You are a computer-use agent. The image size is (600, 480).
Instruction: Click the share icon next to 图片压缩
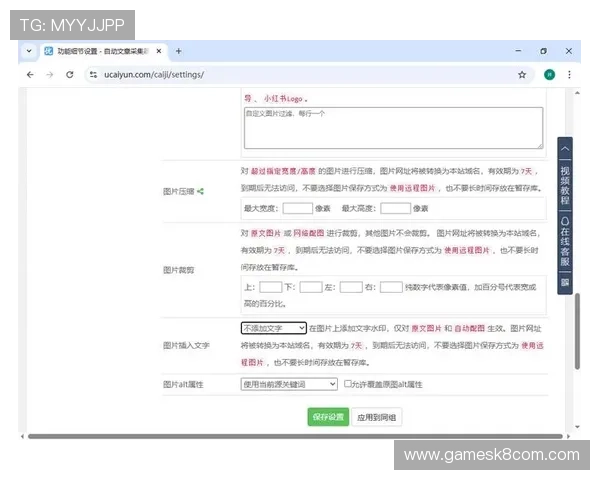click(201, 191)
